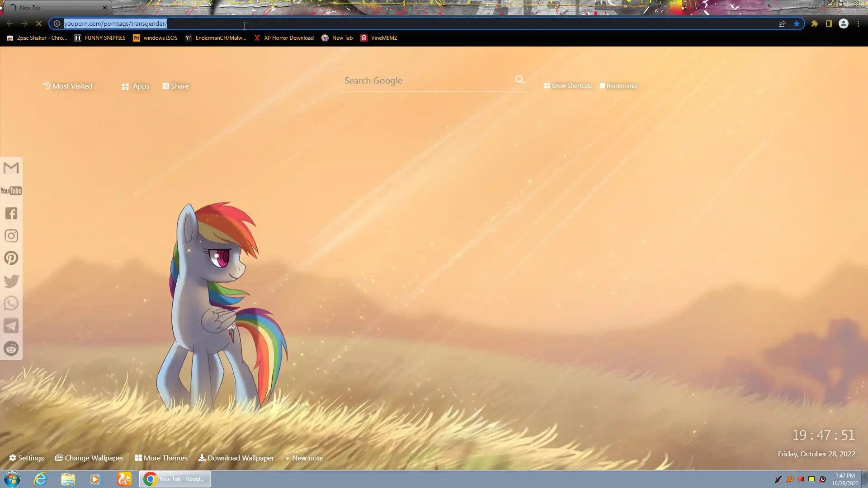Toggle Show Shortcuts on the new tab page

(568, 86)
